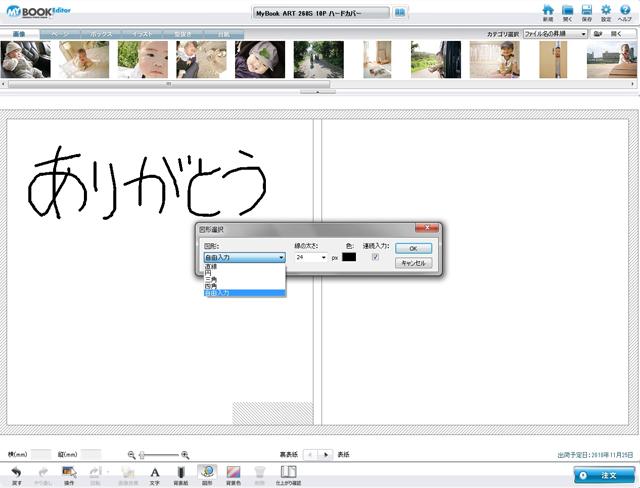Viewport: 640px width, 488px height.
Task: Switch to the 型抜き tab
Action: coord(183,34)
